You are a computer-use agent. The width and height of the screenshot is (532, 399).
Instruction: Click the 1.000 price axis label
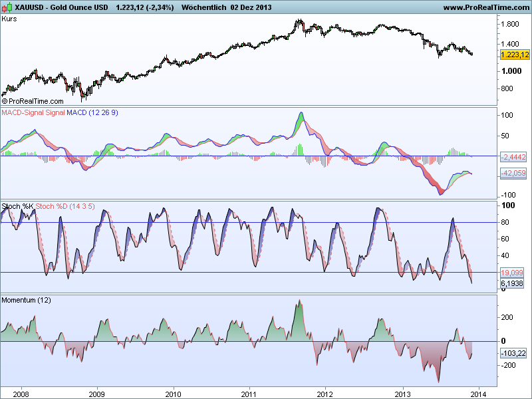(511, 71)
